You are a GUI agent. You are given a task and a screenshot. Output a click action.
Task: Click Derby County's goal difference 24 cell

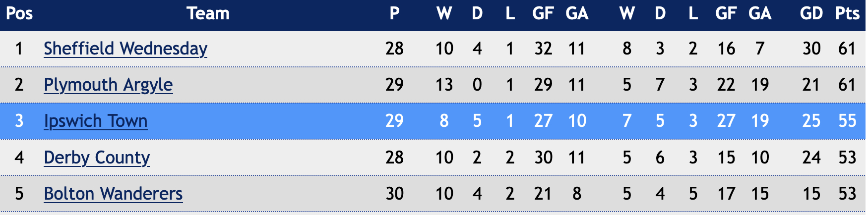[811, 158]
